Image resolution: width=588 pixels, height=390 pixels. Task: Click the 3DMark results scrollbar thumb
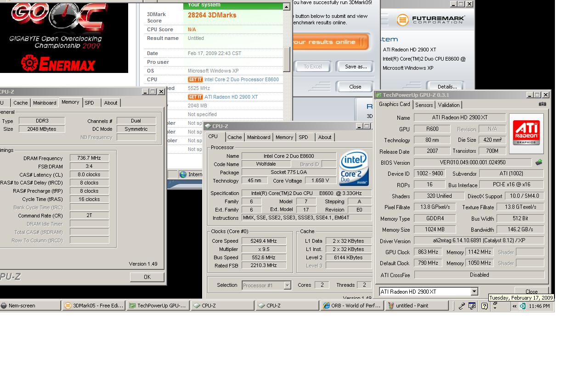point(287,59)
